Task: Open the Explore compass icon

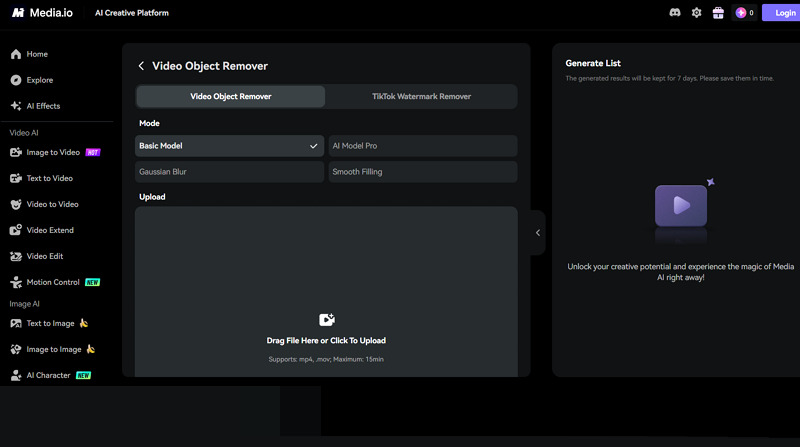Action: (x=16, y=80)
